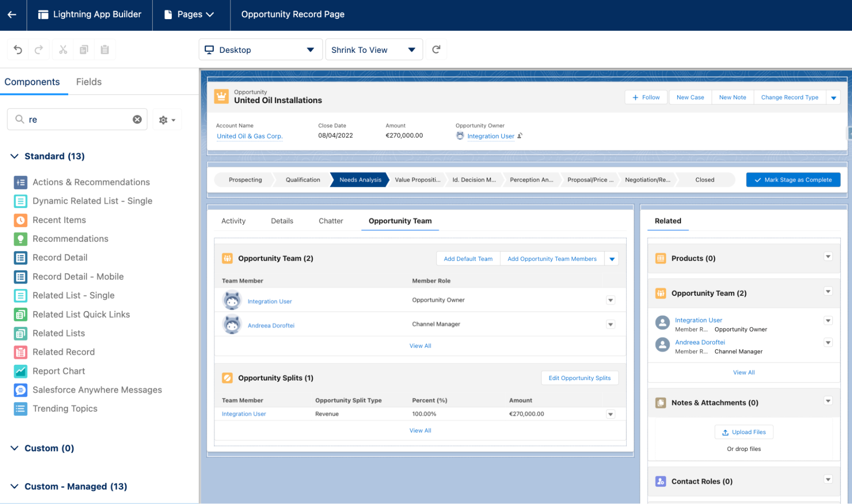
Task: Click the Upload Files button
Action: tap(744, 432)
